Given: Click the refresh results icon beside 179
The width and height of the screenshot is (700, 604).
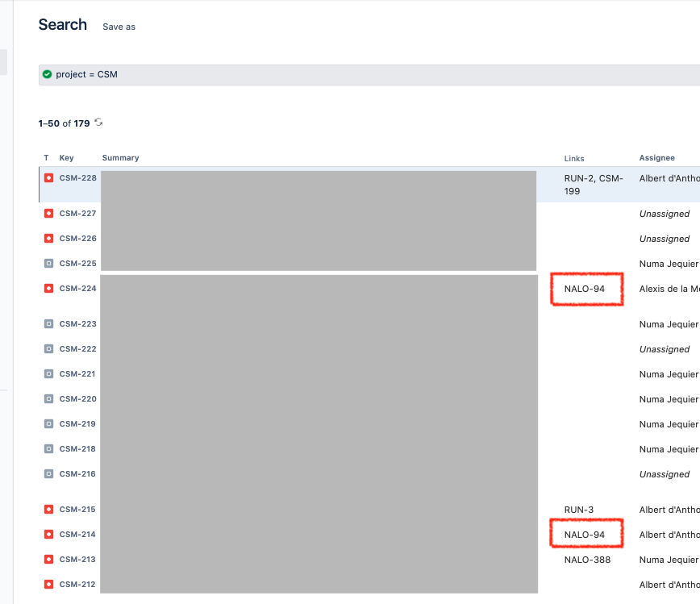Looking at the screenshot, I should point(98,123).
